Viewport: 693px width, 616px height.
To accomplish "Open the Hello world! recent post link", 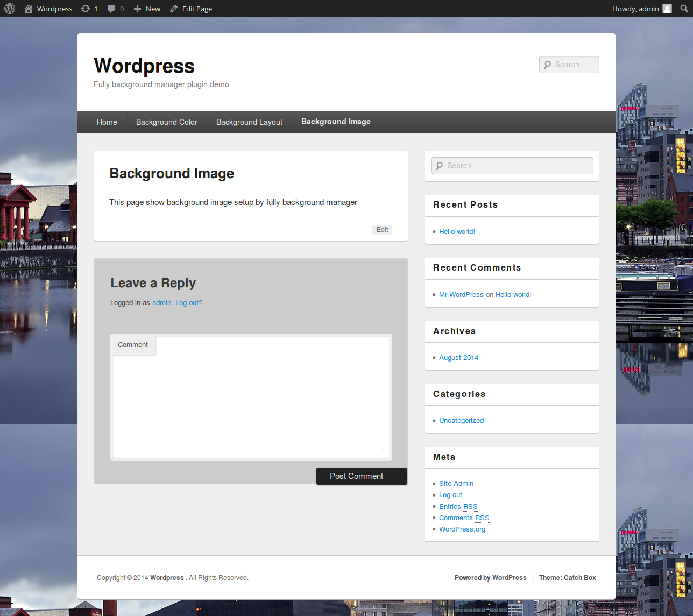I will coord(457,232).
